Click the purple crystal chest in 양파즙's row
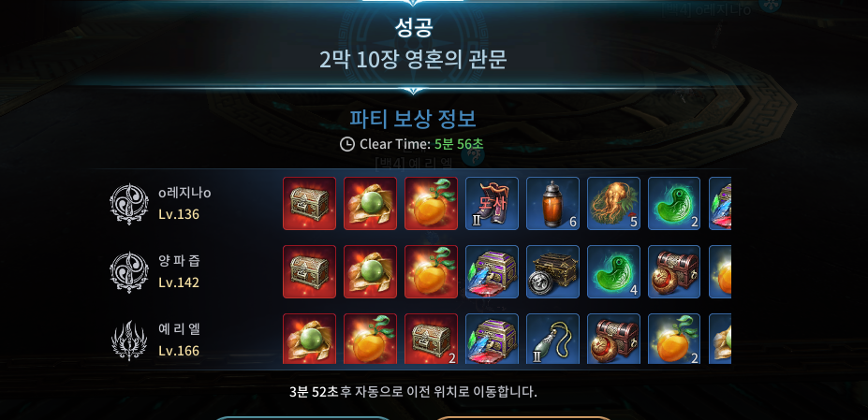The image size is (868, 420). pyautogui.click(x=492, y=271)
